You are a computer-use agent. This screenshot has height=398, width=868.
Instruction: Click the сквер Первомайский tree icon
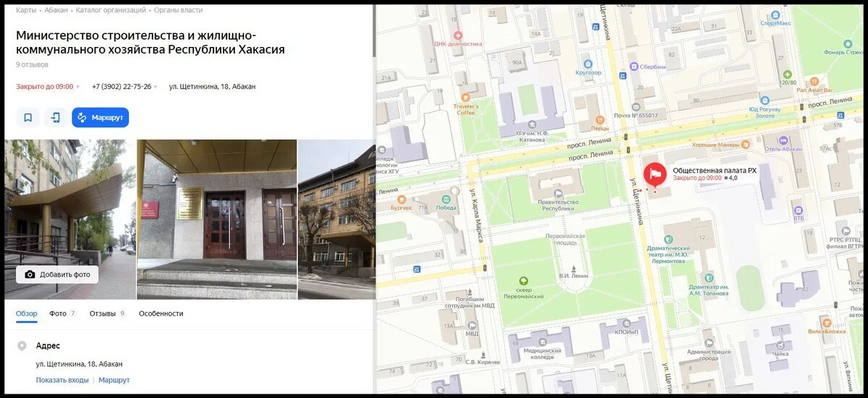point(524,281)
